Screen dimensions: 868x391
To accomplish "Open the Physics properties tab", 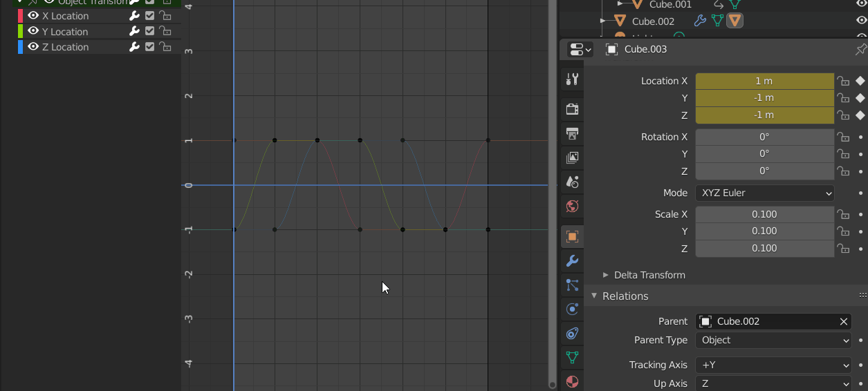I will point(572,309).
